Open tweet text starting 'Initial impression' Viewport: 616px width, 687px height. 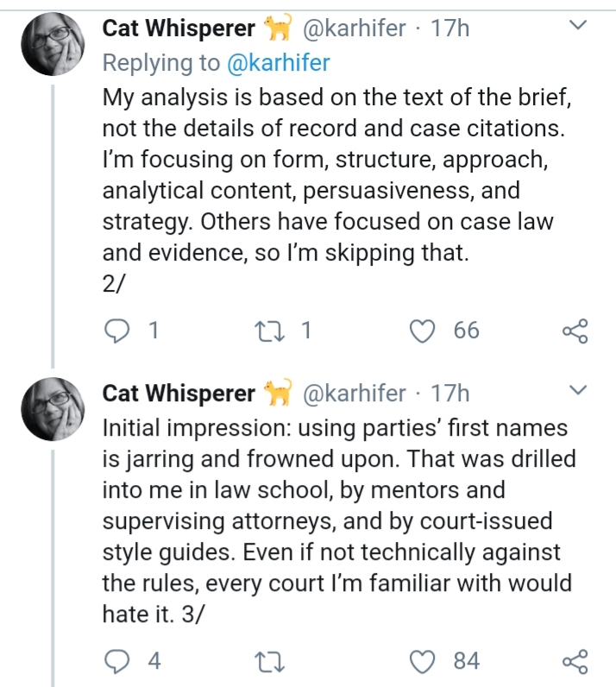click(339, 521)
